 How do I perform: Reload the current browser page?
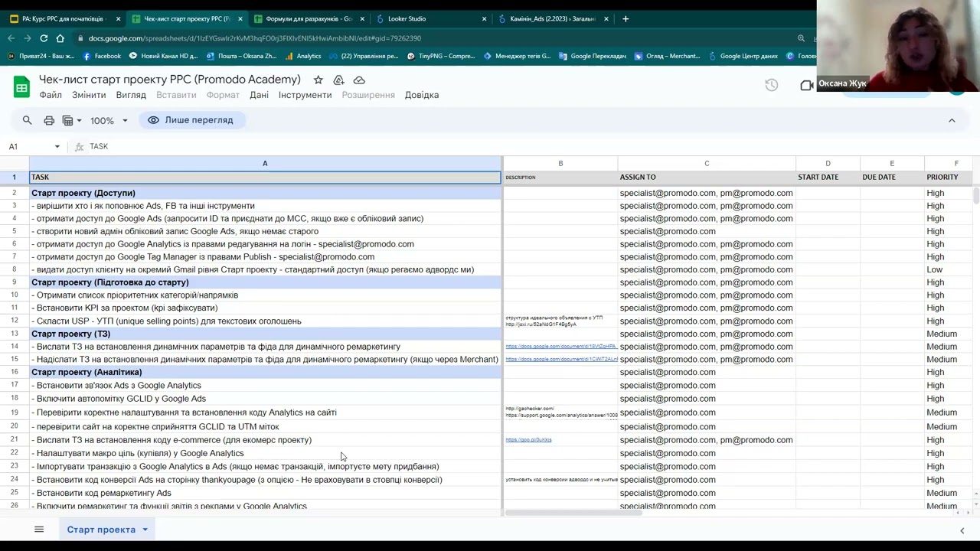click(x=44, y=38)
